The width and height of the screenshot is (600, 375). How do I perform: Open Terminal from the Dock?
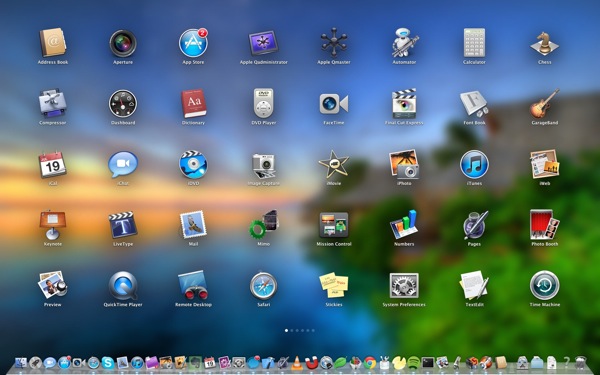coord(428,363)
